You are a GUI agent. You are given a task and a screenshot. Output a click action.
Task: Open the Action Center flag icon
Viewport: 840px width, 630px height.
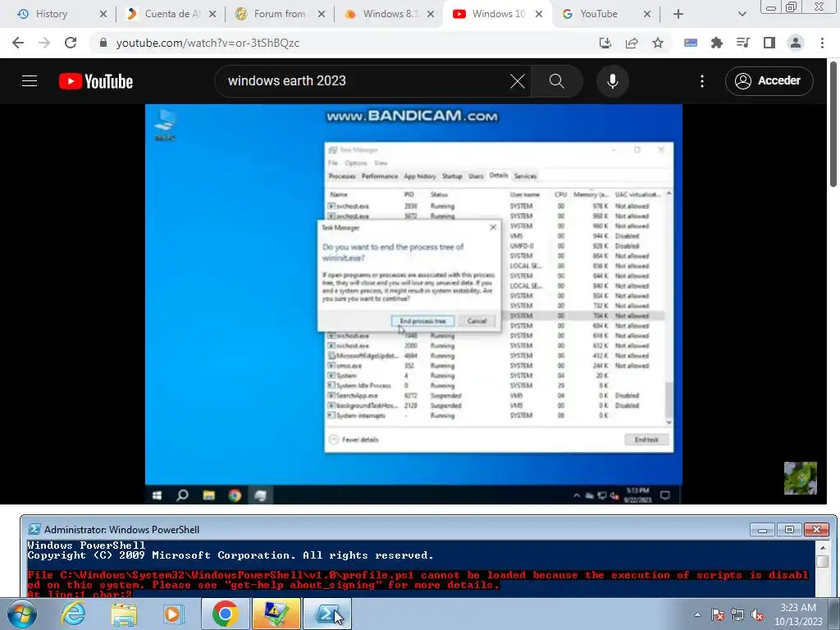coord(717,614)
